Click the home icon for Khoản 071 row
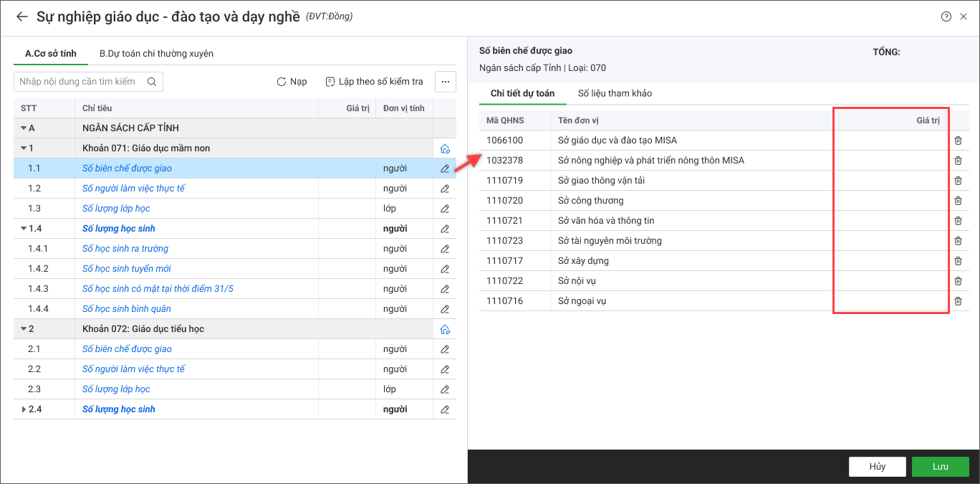Image resolution: width=980 pixels, height=484 pixels. pos(445,148)
